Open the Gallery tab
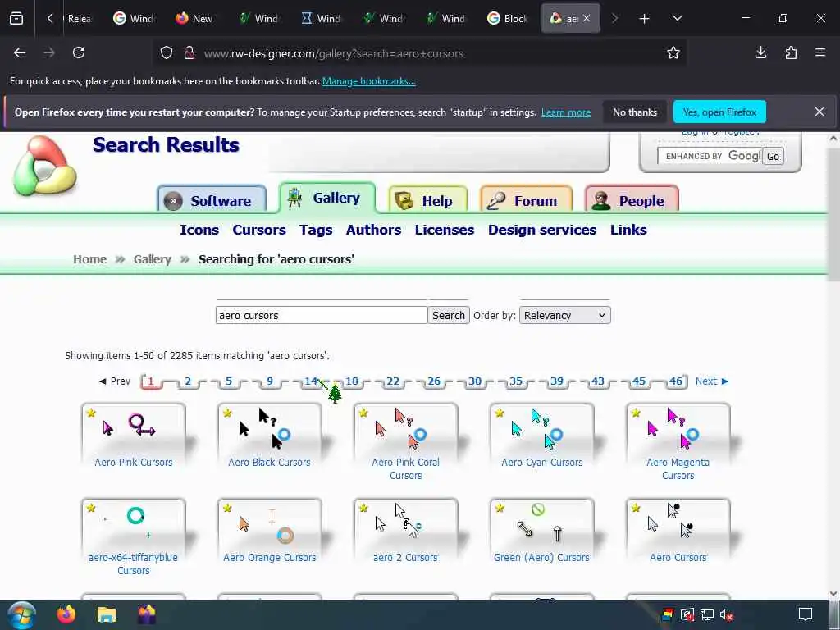840x630 pixels. click(x=327, y=198)
